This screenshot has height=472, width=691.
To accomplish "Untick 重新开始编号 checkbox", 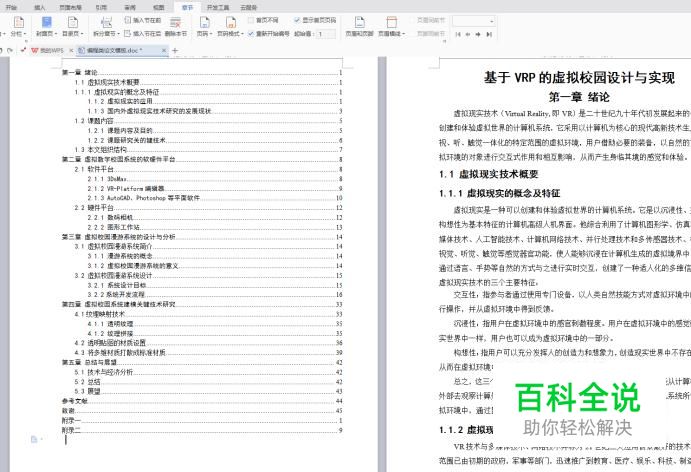I will [250, 33].
